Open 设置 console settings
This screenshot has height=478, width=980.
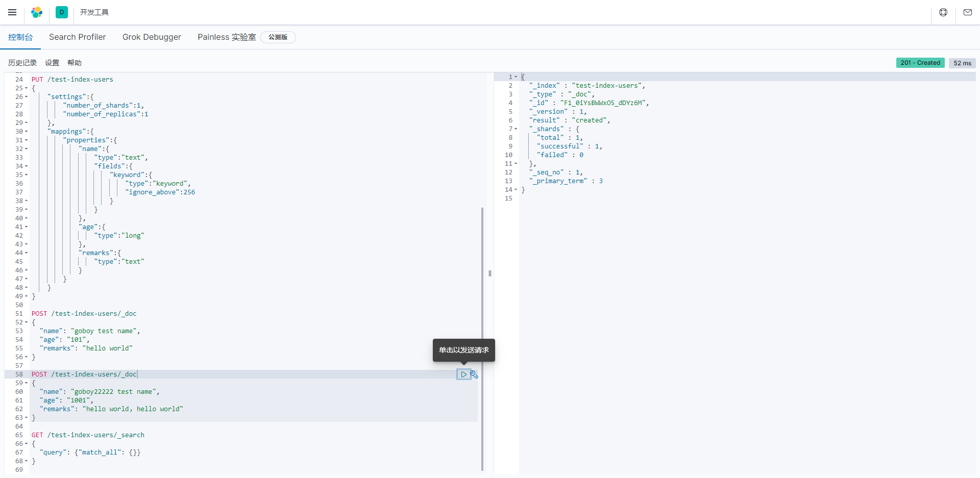pos(52,63)
